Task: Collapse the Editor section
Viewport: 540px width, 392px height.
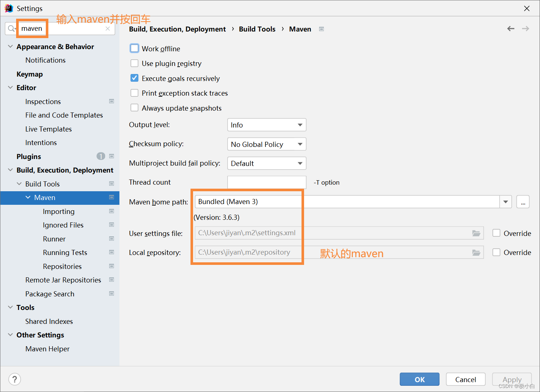Action: 10,88
